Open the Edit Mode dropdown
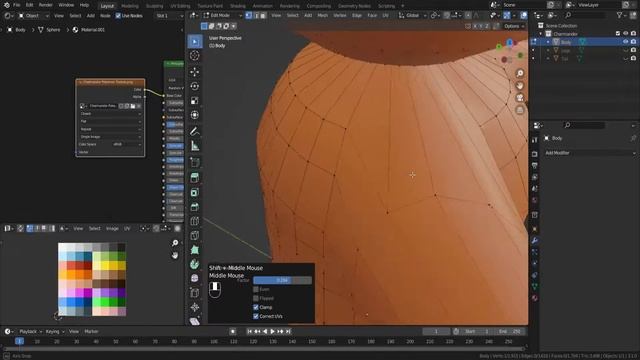The image size is (640, 360). 222,16
